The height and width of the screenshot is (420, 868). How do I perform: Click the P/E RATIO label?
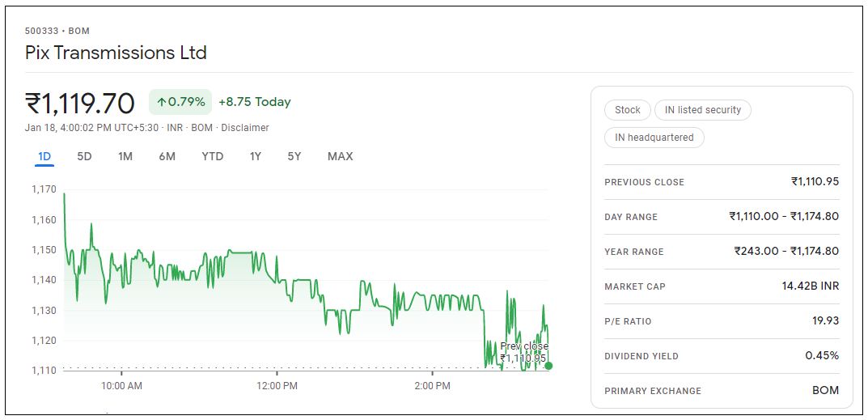tap(628, 321)
